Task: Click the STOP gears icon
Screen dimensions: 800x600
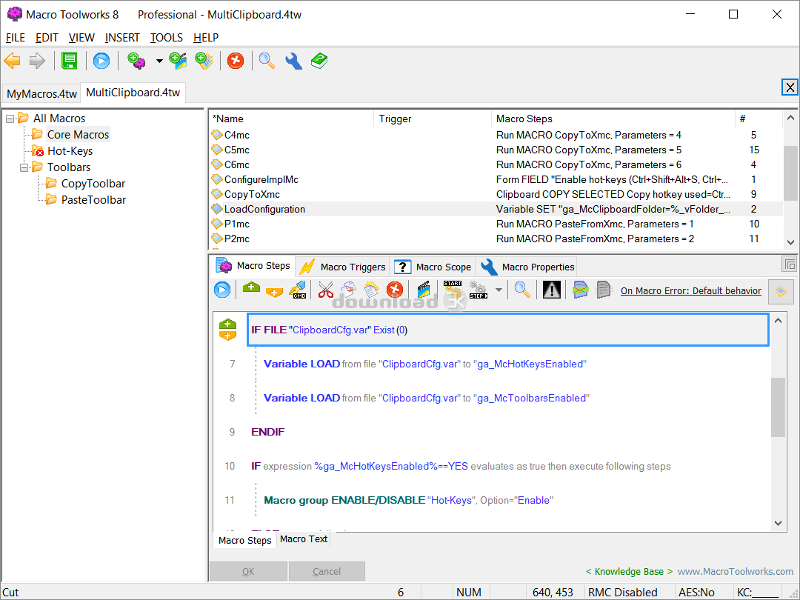Action: 478,290
